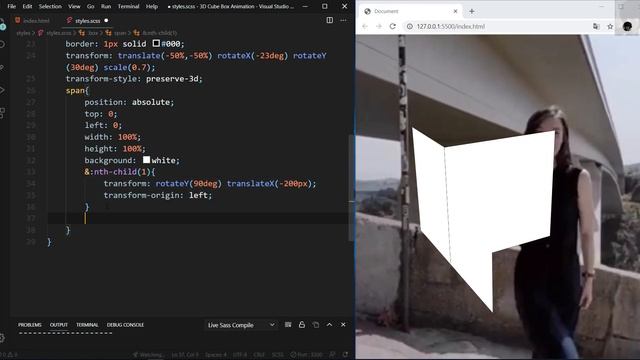Open the Help menu

[152, 7]
